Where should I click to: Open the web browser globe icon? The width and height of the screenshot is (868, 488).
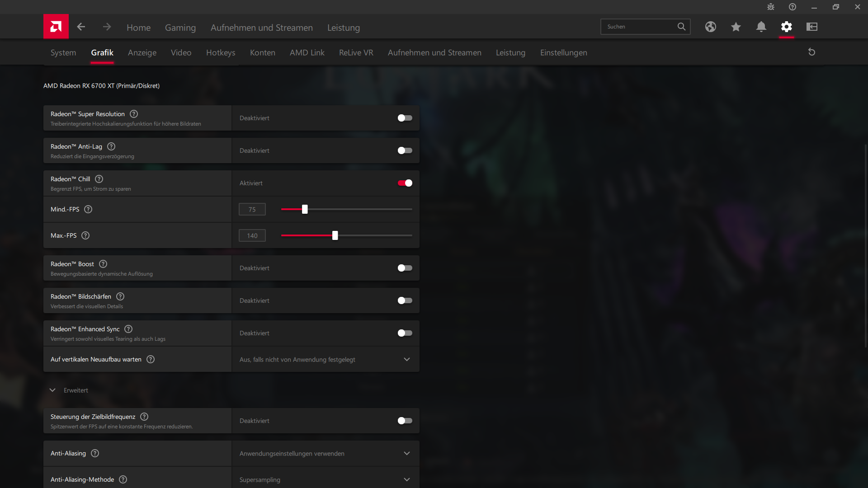coord(710,27)
